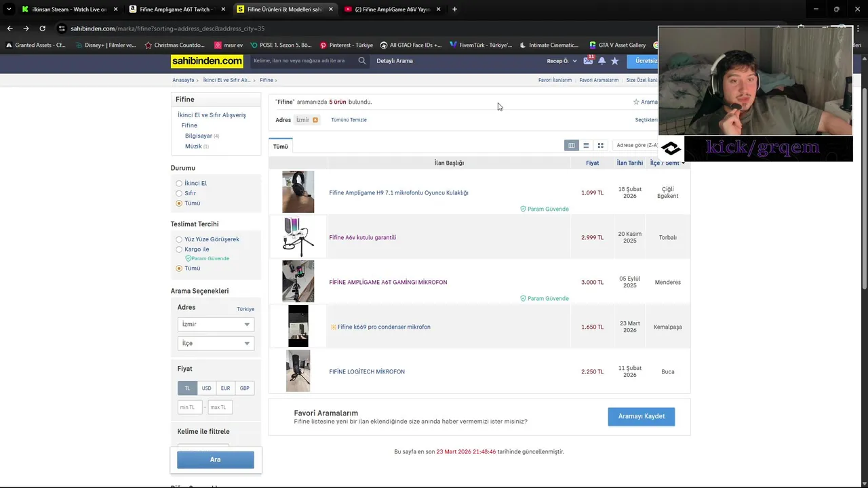The width and height of the screenshot is (868, 488).
Task: Open the notifications bell icon
Action: (x=601, y=60)
